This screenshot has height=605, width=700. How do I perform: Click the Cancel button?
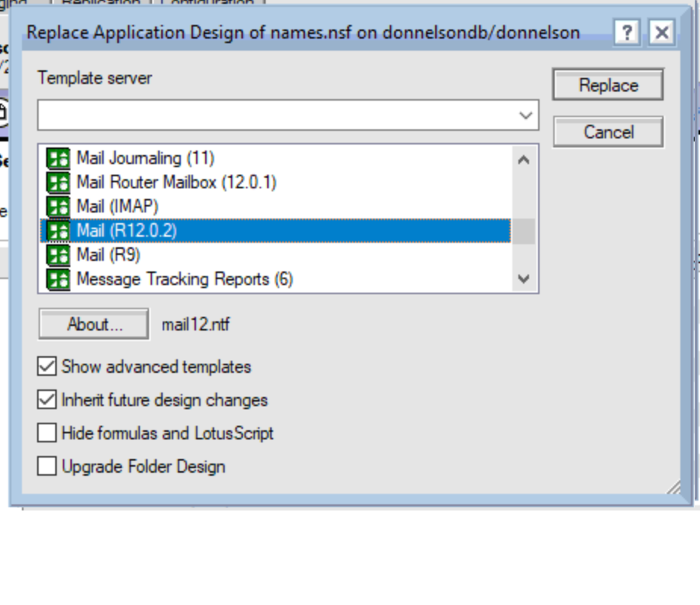click(x=608, y=132)
